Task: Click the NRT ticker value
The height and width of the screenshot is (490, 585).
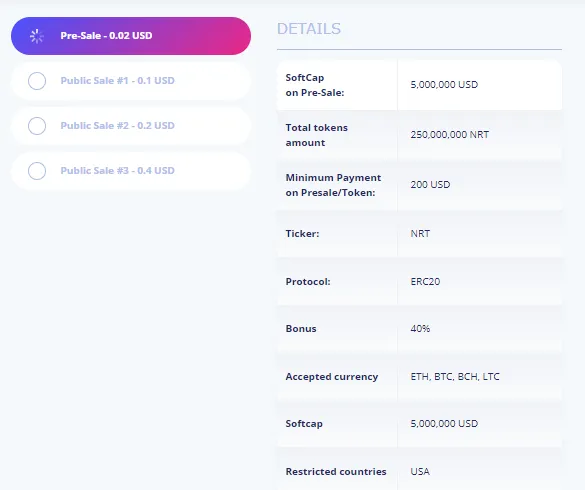Action: click(420, 234)
